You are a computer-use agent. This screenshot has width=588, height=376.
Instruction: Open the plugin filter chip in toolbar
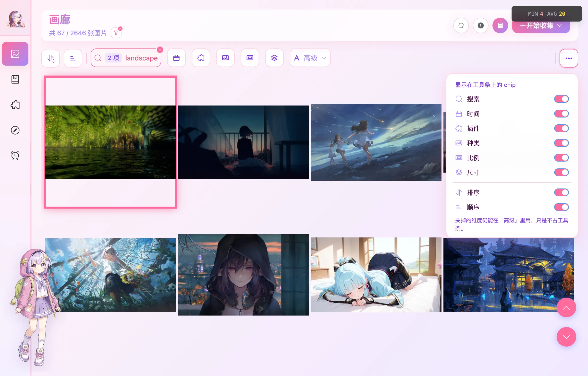201,58
